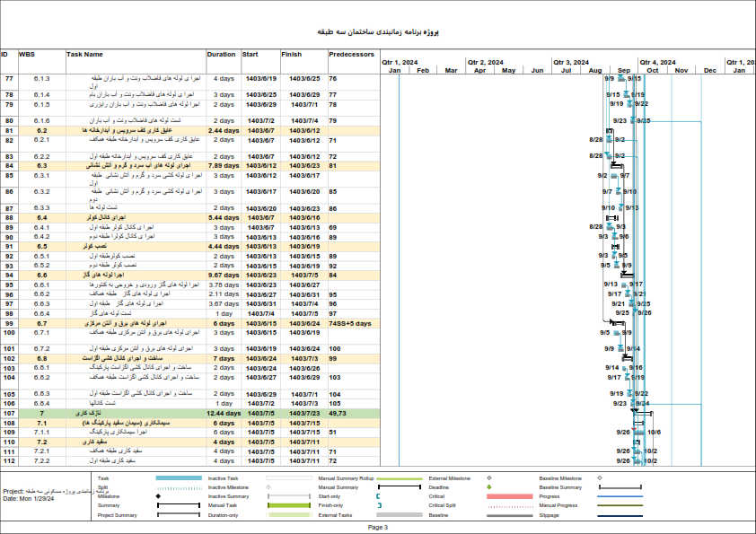The width and height of the screenshot is (756, 534).
Task: Click the Duration column header
Action: click(x=221, y=54)
